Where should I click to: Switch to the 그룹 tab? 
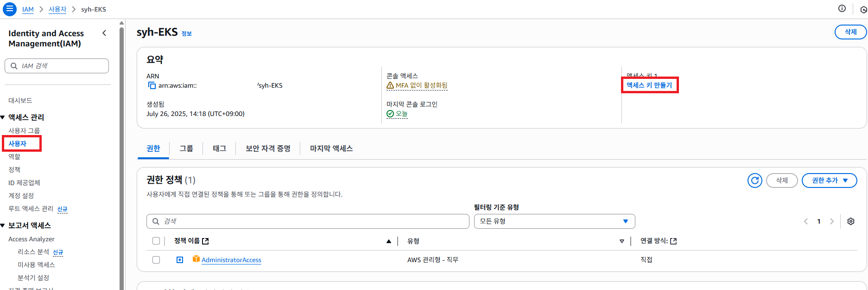pyautogui.click(x=186, y=148)
